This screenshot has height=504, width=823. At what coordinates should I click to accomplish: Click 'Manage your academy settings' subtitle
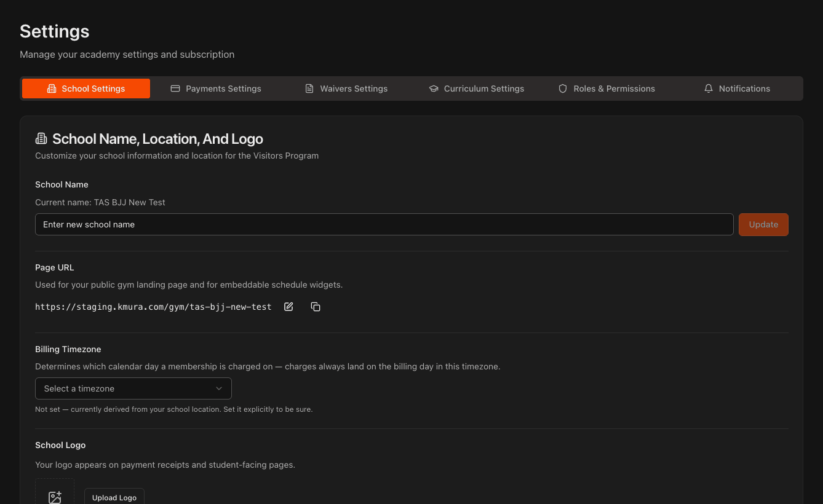pos(127,54)
